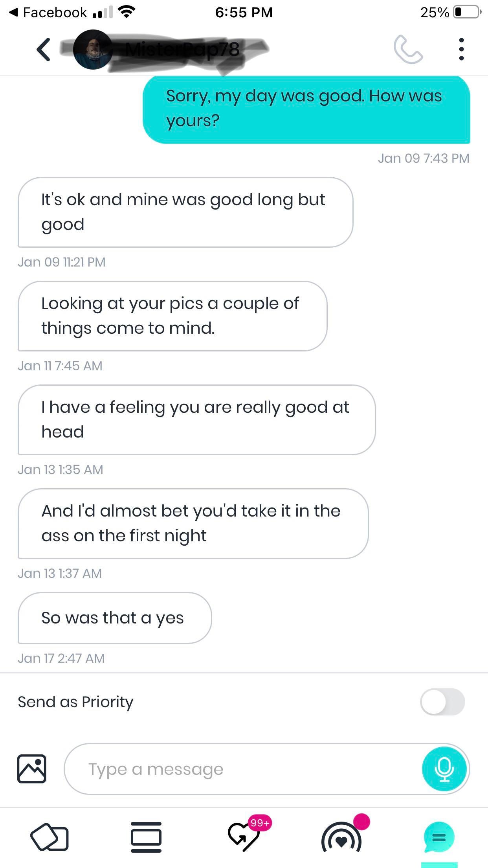This screenshot has height=868, width=488.
Task: Tap the "Looking at your pics" message bubble
Action: coord(172,316)
